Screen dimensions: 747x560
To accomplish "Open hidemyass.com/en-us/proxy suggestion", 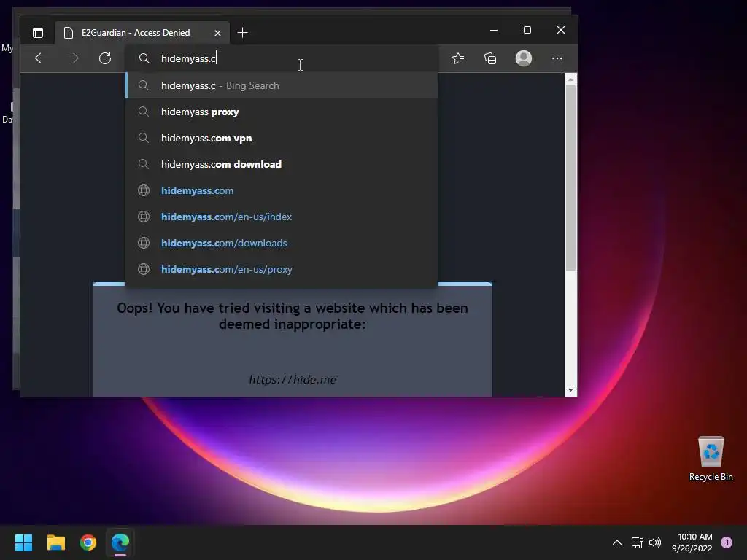I will [x=282, y=269].
